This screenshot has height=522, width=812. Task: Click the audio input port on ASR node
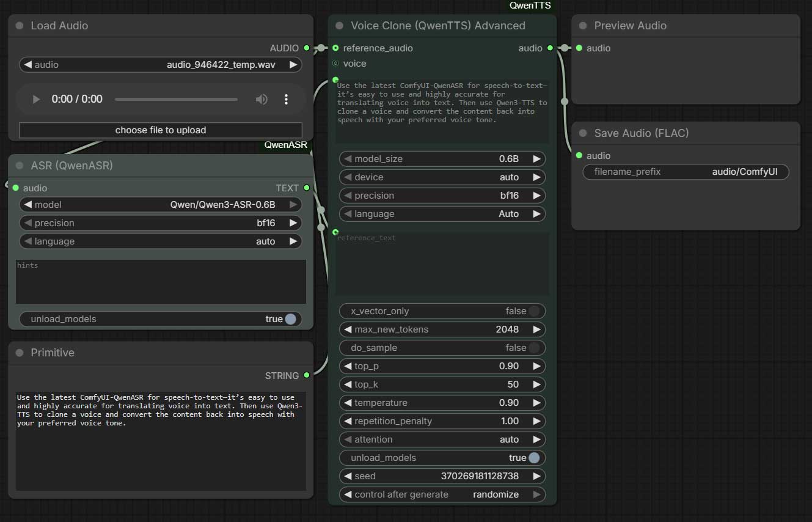click(15, 188)
